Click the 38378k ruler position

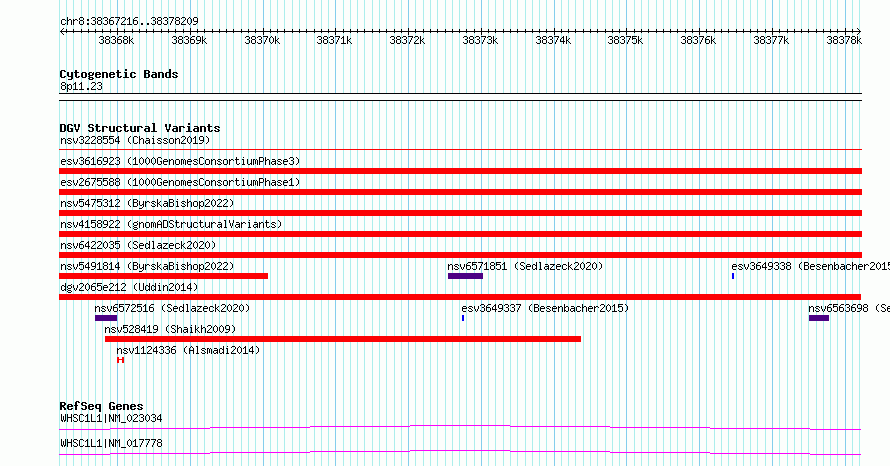coord(843,40)
